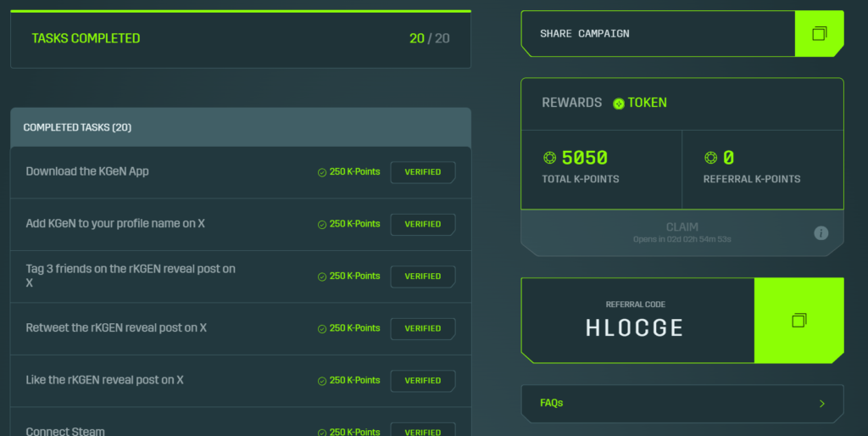This screenshot has width=868, height=436.
Task: Click the tasks completed progress bar
Action: point(241,11)
